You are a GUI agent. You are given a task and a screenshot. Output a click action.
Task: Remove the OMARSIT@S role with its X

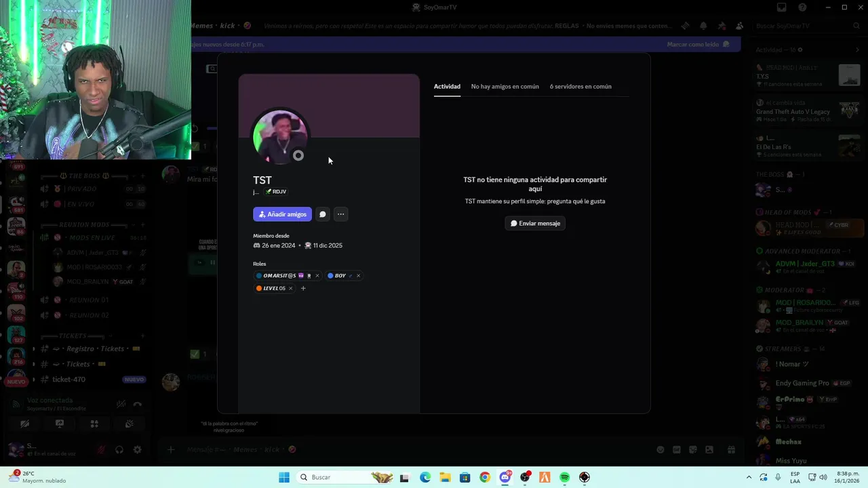click(x=317, y=276)
